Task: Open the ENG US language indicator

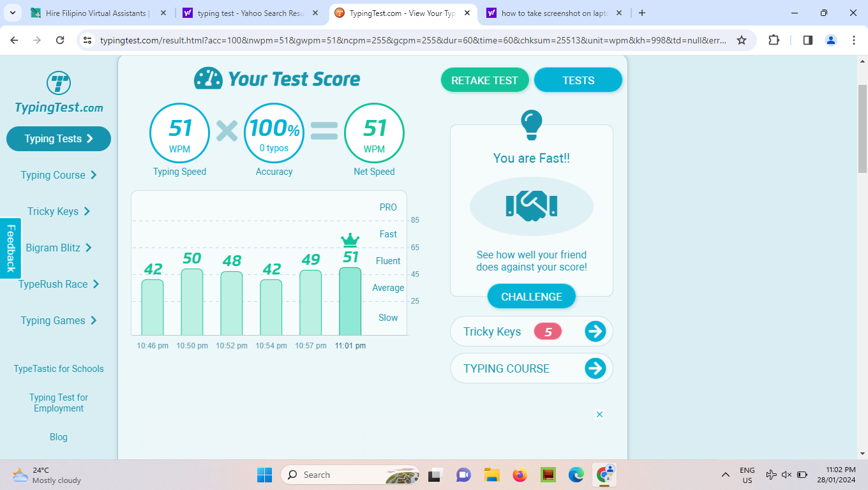Action: click(x=747, y=475)
